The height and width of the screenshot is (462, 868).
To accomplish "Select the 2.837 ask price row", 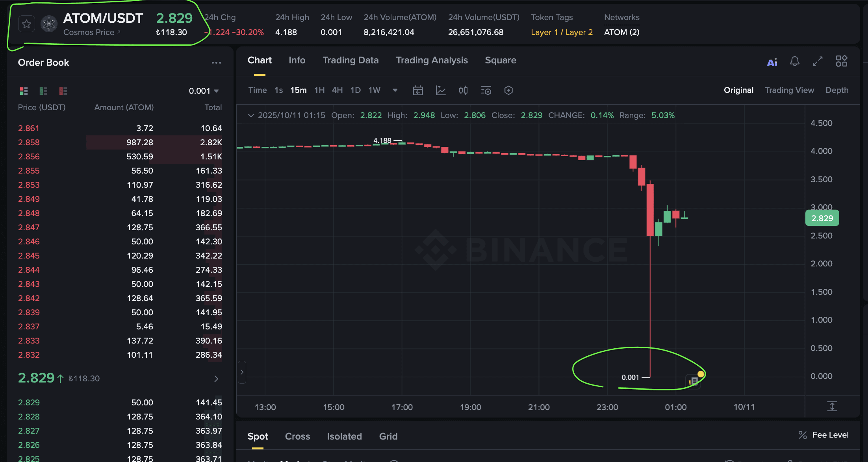I will [x=120, y=327].
